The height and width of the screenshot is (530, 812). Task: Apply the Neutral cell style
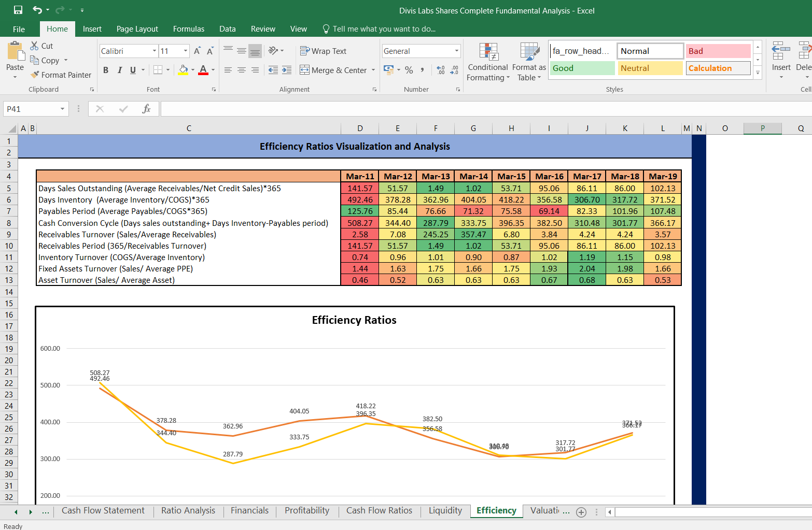click(x=650, y=68)
